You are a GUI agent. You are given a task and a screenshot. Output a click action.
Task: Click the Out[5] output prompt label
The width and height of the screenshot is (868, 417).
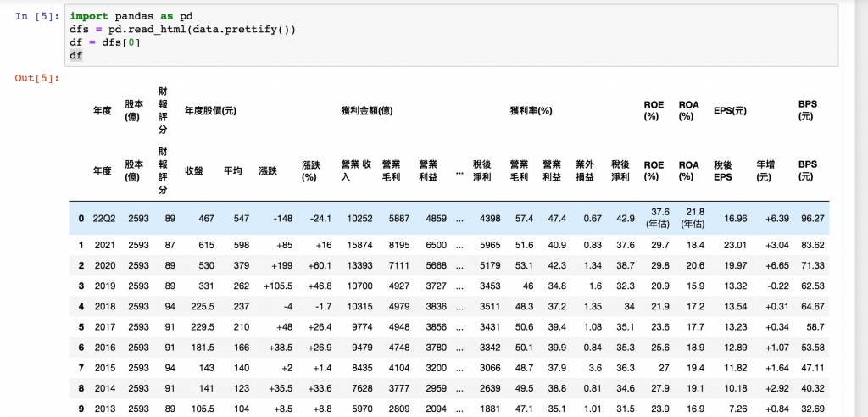click(37, 77)
